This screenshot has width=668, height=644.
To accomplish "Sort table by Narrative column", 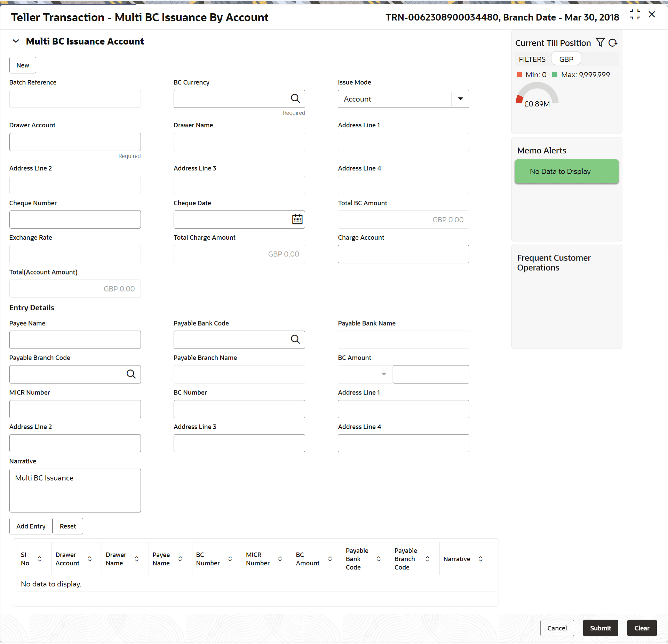I will pos(480,559).
